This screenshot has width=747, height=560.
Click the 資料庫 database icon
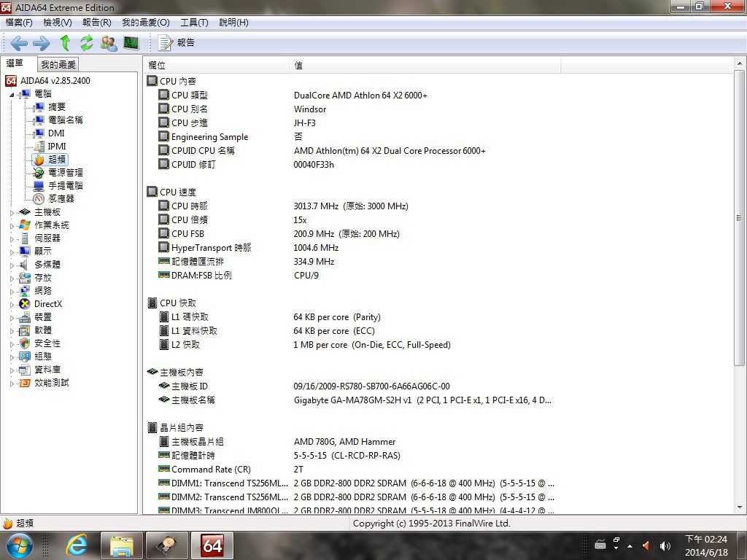point(25,370)
